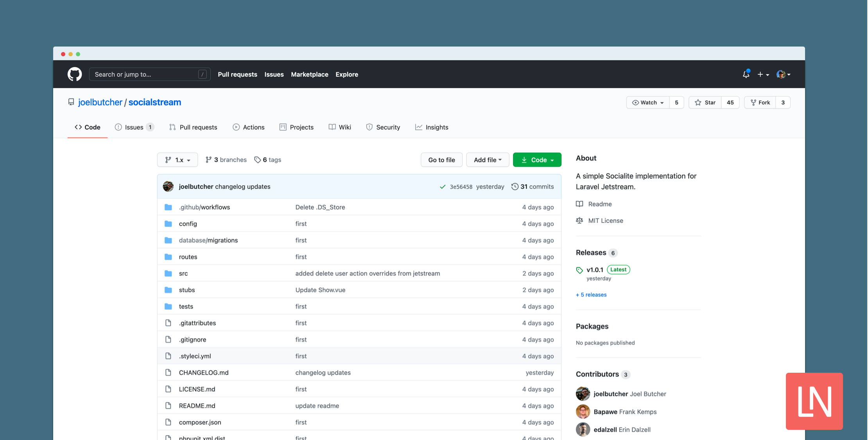Expand the Add file dropdown
The width and height of the screenshot is (868, 440).
pos(488,160)
